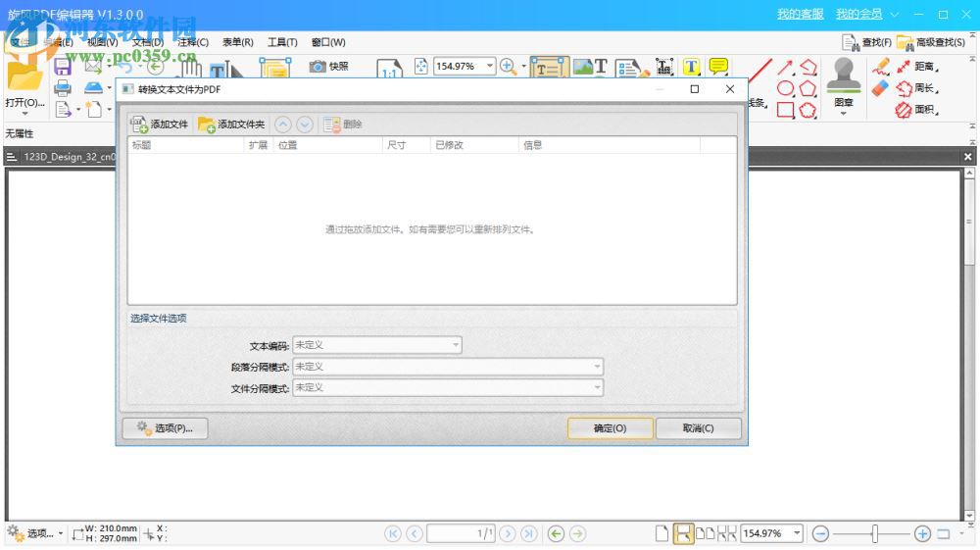Image resolution: width=980 pixels, height=550 pixels.
Task: Click zoom in plus button by slider
Action: point(922,533)
